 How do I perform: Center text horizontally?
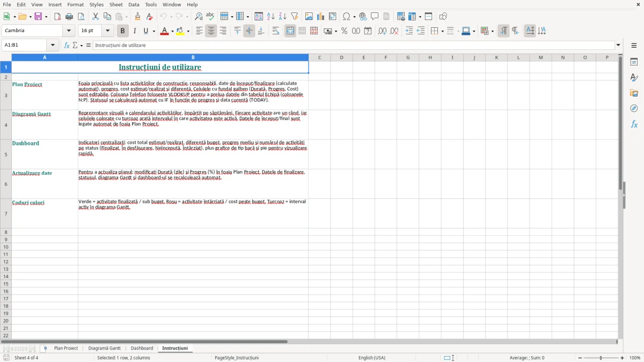pyautogui.click(x=211, y=31)
